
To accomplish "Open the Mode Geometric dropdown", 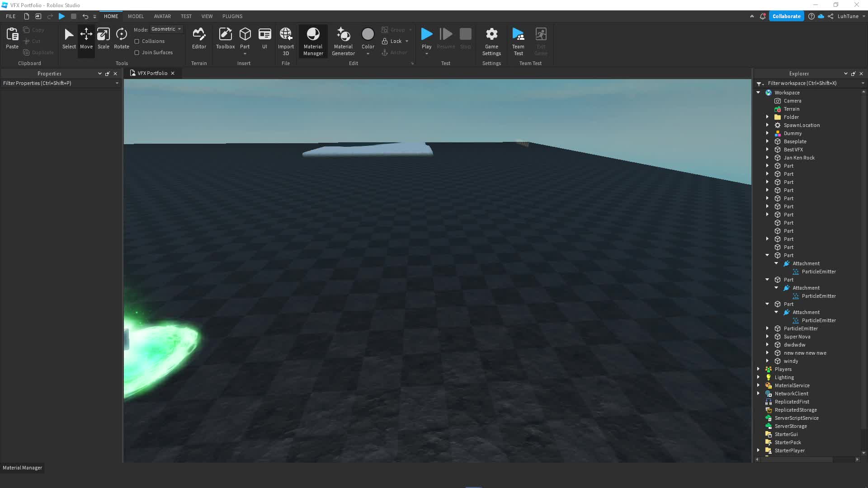I will pos(166,29).
